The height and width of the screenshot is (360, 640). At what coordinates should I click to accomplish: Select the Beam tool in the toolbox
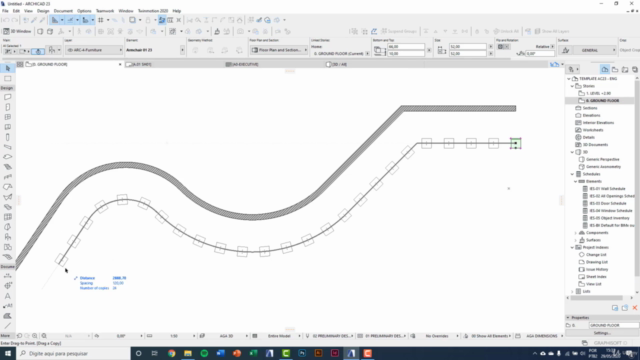(7, 147)
